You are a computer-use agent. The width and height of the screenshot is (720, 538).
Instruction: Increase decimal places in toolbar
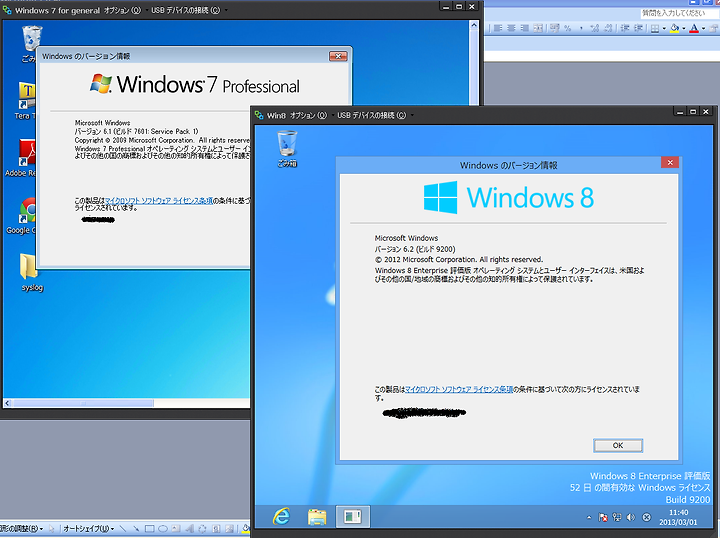[x=595, y=28]
